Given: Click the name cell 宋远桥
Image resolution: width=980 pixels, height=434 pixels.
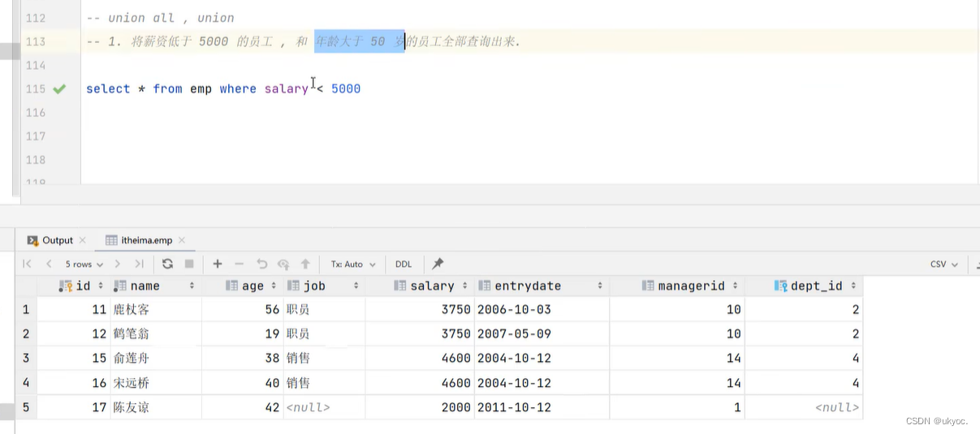Looking at the screenshot, I should coord(156,383).
